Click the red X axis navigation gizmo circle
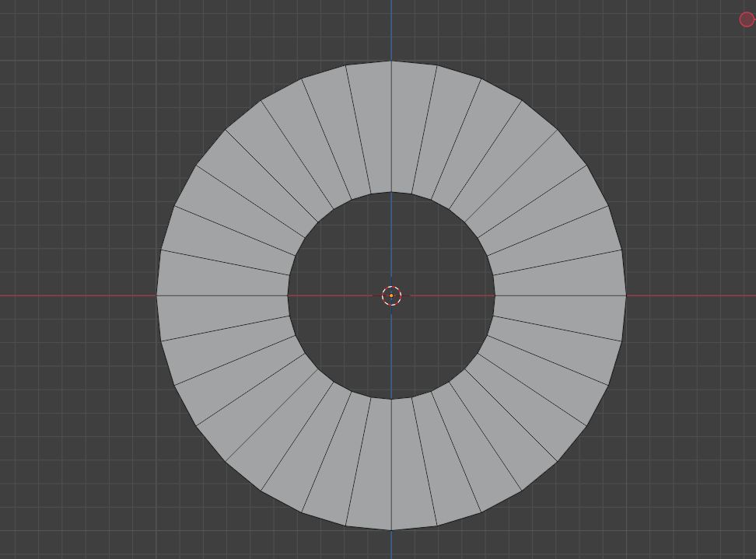 coord(746,19)
